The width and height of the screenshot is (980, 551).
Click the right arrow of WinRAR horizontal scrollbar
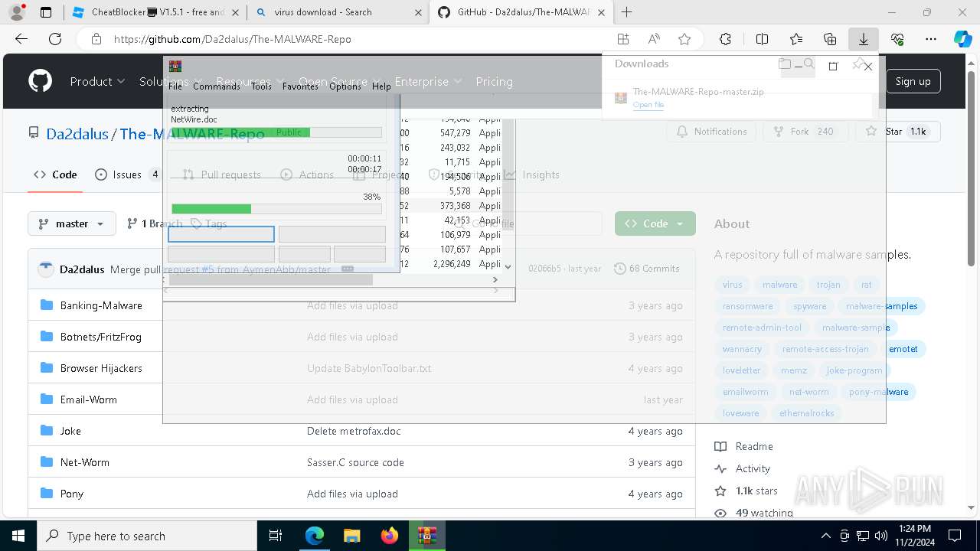click(x=495, y=280)
